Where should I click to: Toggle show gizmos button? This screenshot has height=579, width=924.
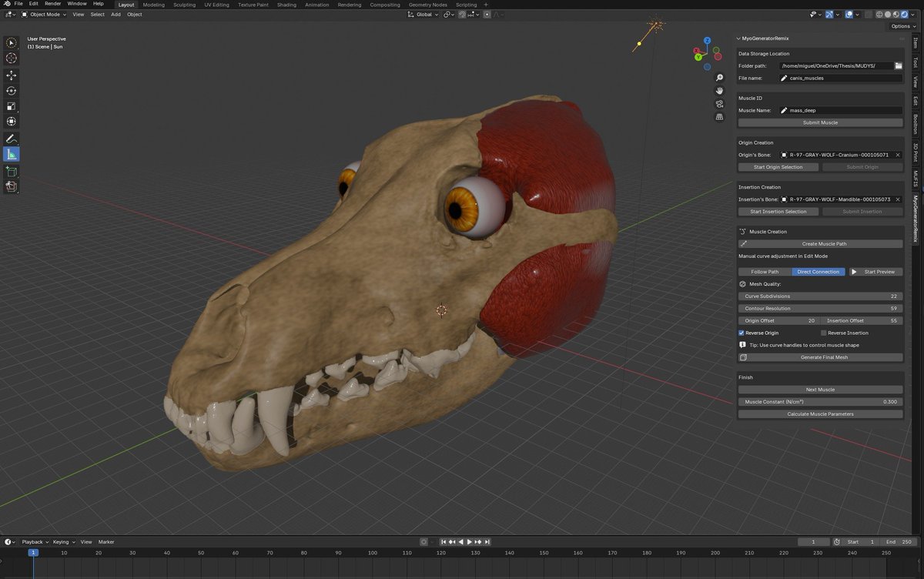coord(829,14)
